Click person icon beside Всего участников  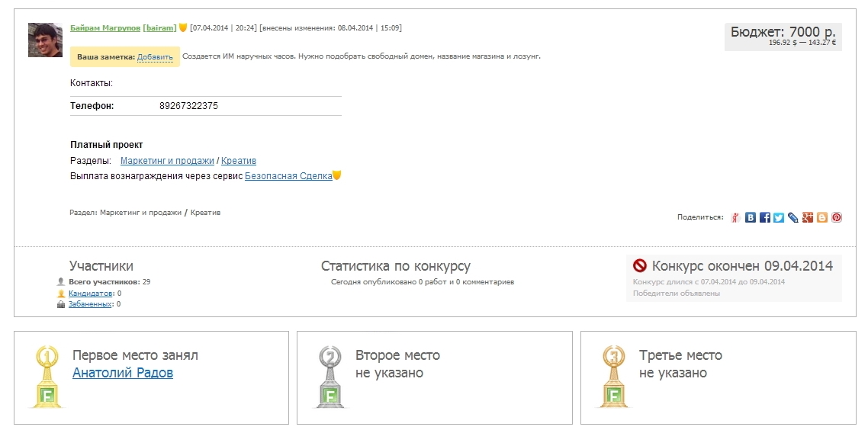tap(61, 281)
